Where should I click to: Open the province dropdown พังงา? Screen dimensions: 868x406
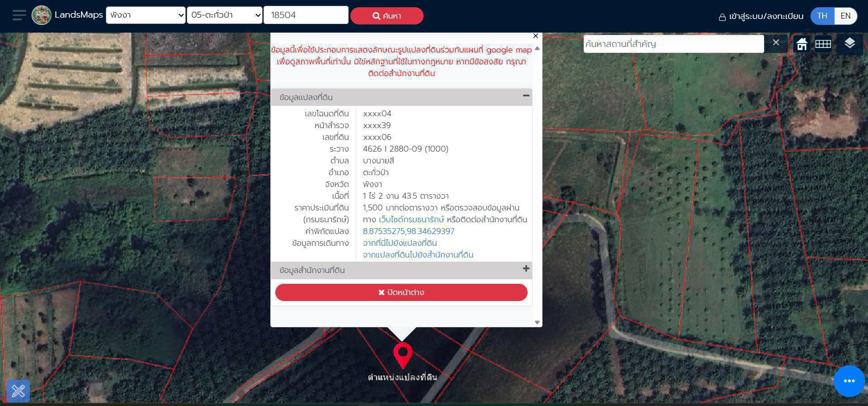146,15
